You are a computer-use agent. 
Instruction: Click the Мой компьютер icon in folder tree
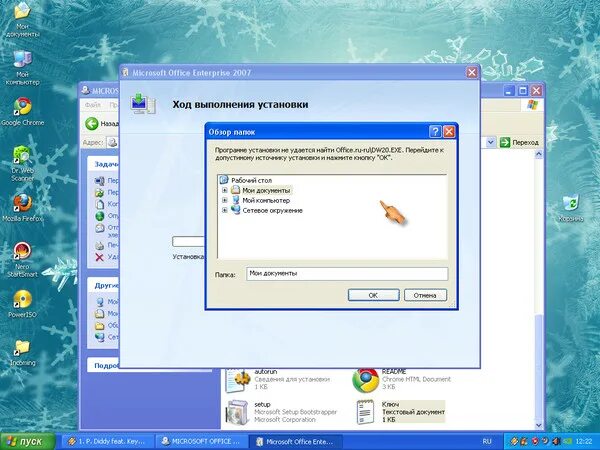pyautogui.click(x=235, y=200)
